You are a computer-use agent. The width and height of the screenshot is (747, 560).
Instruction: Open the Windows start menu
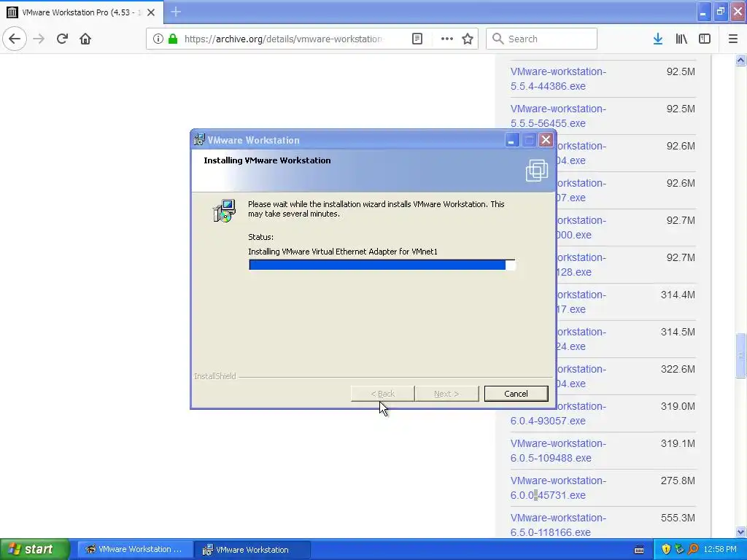tap(35, 549)
